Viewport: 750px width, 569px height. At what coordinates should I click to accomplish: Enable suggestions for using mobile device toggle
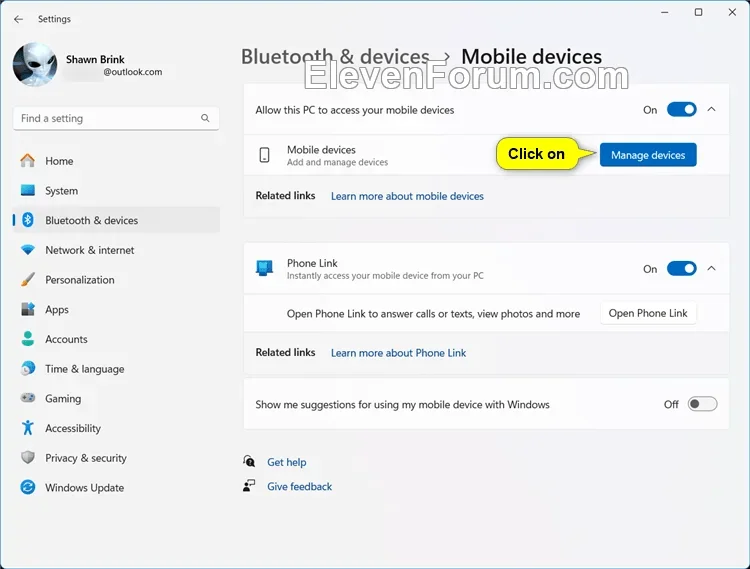pyautogui.click(x=702, y=404)
